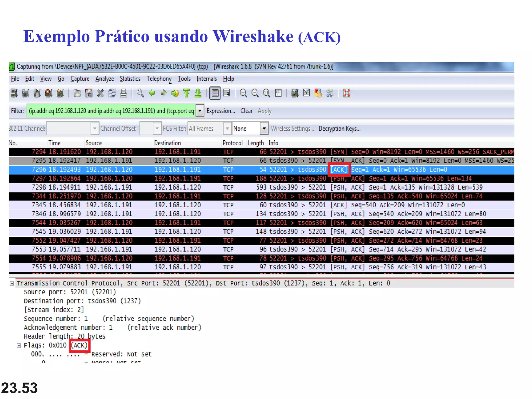Go forward in packet history arrow

pyautogui.click(x=163, y=93)
